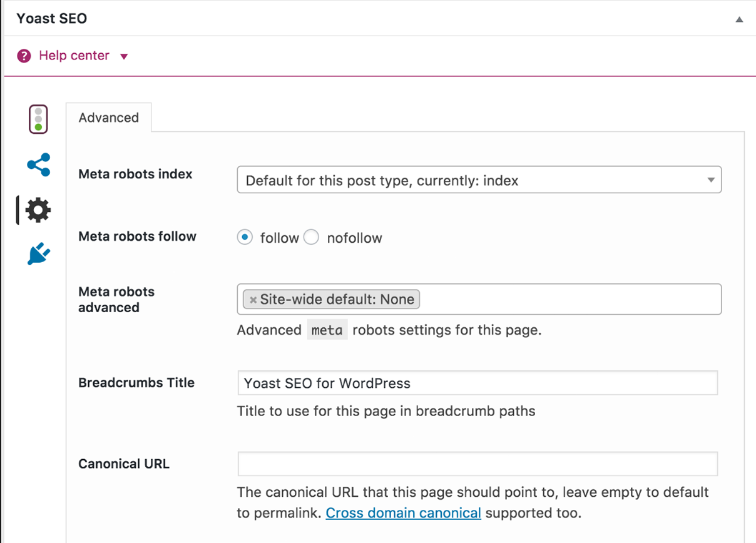Focus the Breadcrumbs Title input field
The width and height of the screenshot is (756, 543).
click(478, 383)
